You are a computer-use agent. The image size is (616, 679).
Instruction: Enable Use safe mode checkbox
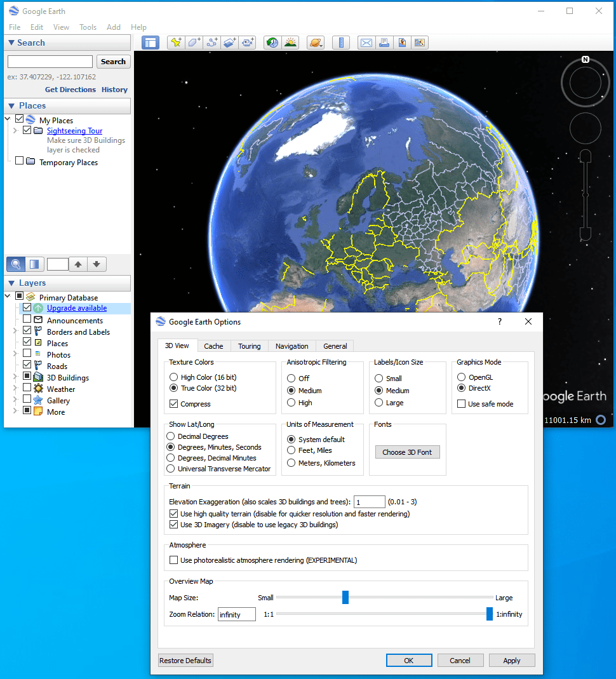coord(462,403)
